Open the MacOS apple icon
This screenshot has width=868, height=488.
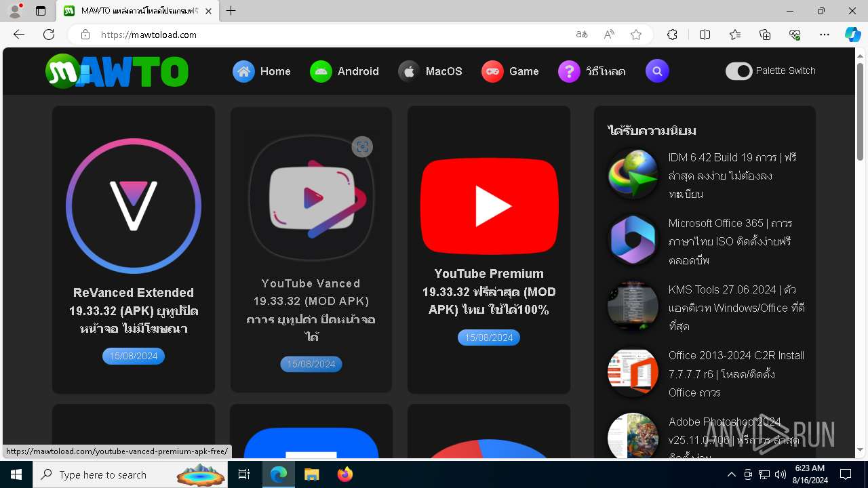coord(409,71)
